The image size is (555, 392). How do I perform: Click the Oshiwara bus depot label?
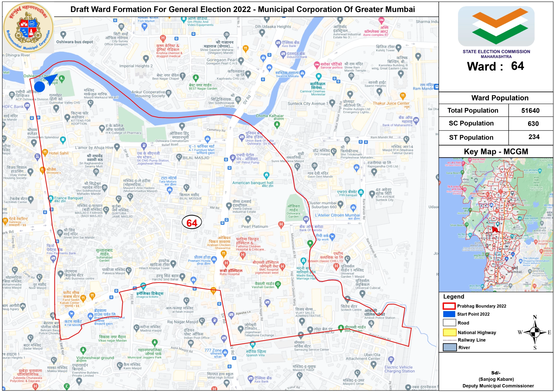(74, 42)
